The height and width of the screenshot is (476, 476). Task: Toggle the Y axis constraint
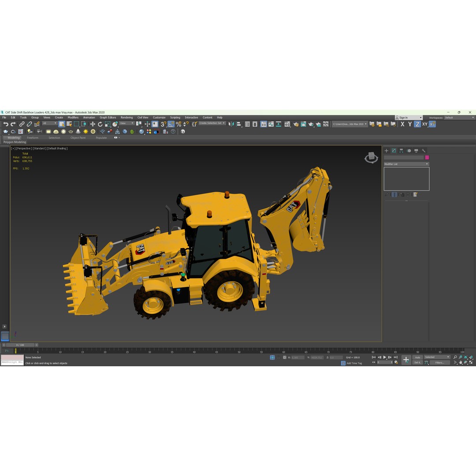point(410,124)
